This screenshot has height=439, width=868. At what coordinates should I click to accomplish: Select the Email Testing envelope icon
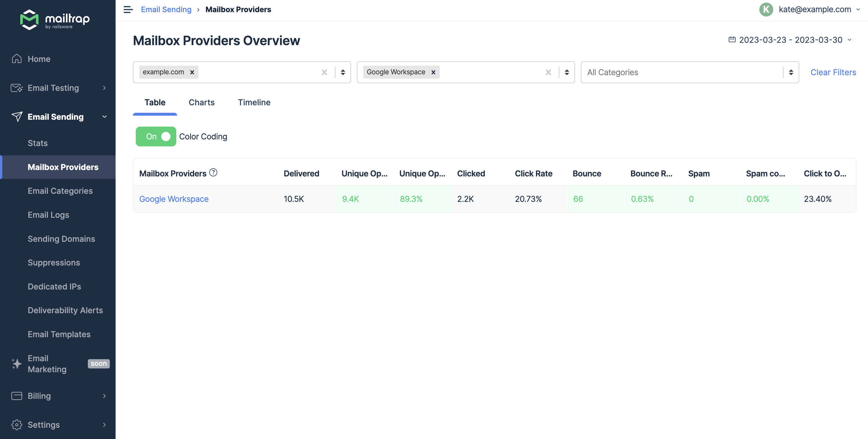(x=16, y=88)
